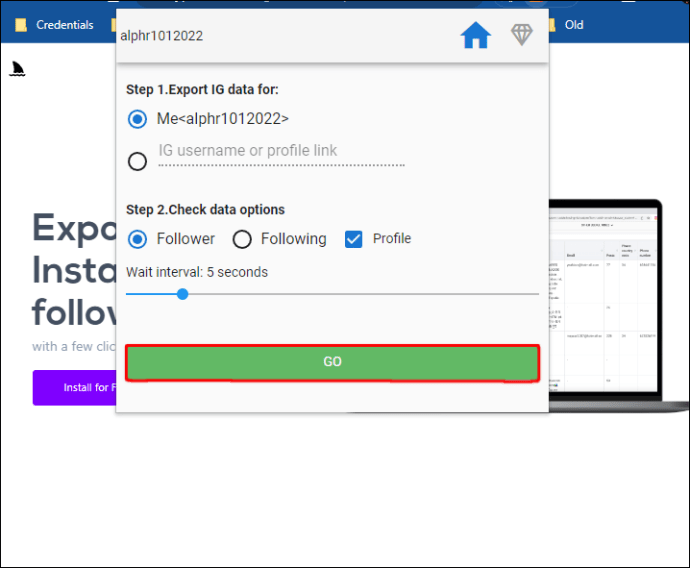690x568 pixels.
Task: Click the alphr1012022 username in popup header
Action: [162, 36]
